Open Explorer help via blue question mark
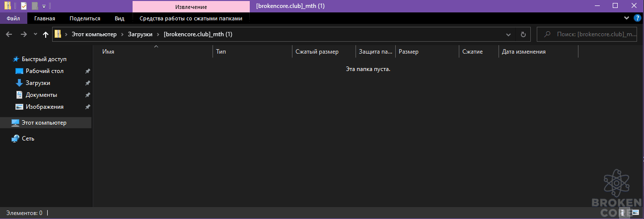Image resolution: width=644 pixels, height=219 pixels. click(638, 18)
